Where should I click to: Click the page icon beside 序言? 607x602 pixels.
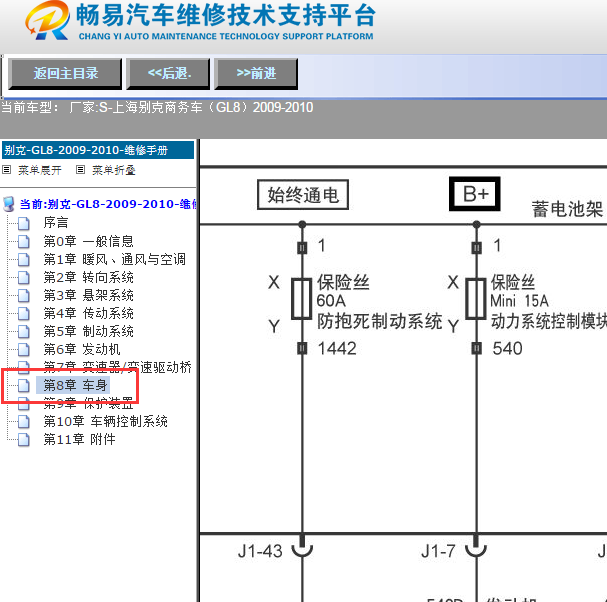(24, 223)
